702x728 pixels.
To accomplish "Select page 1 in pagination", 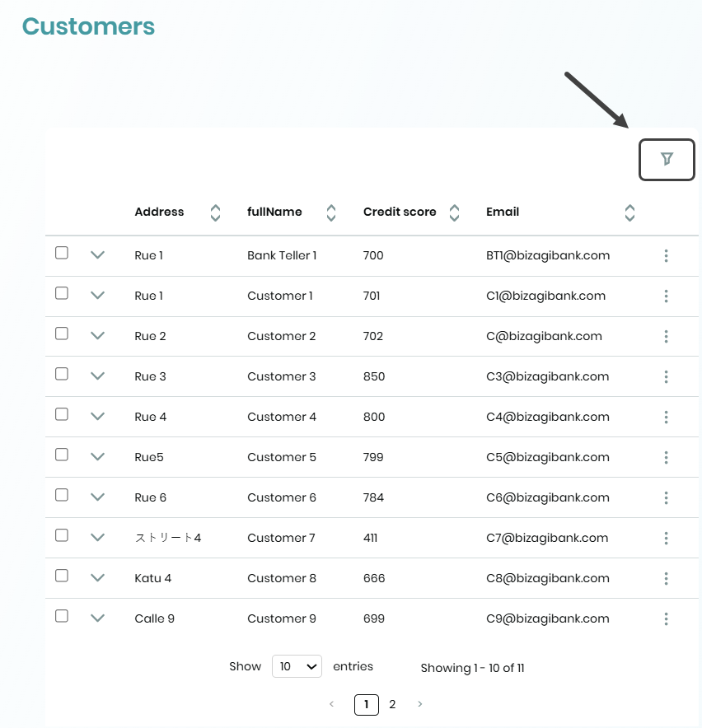I will pyautogui.click(x=366, y=705).
